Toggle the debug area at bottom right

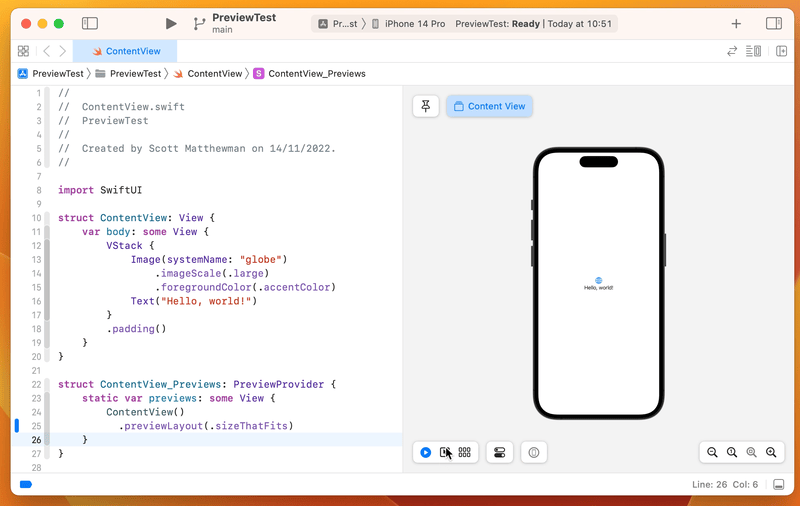(779, 485)
